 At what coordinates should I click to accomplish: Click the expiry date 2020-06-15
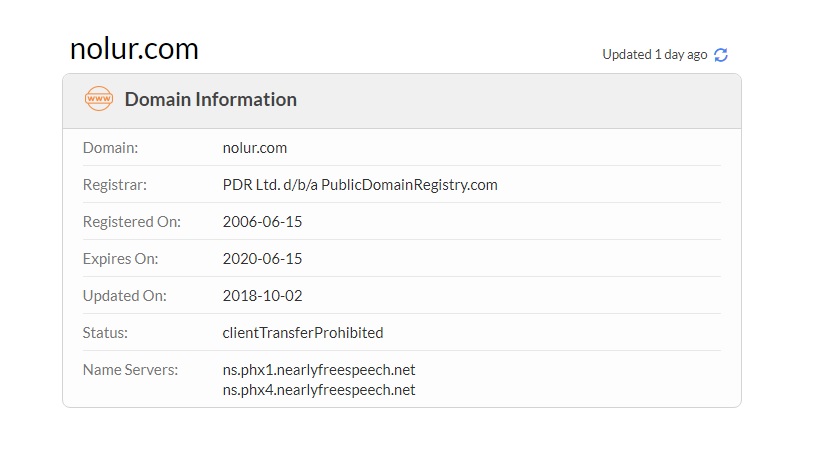coord(262,259)
